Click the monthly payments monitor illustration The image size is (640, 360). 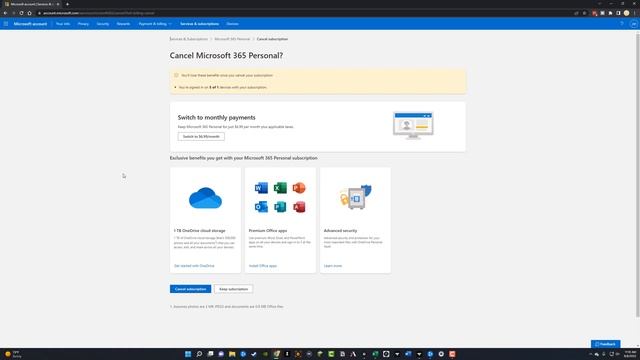coord(413,126)
